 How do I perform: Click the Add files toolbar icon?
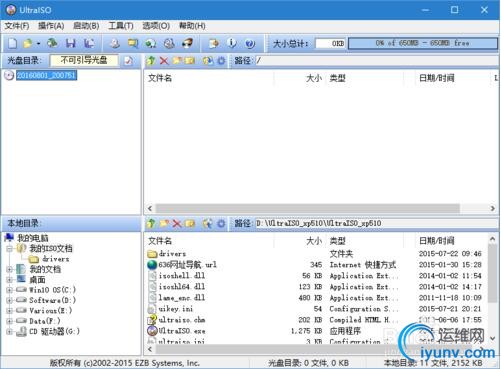pyautogui.click(x=213, y=43)
